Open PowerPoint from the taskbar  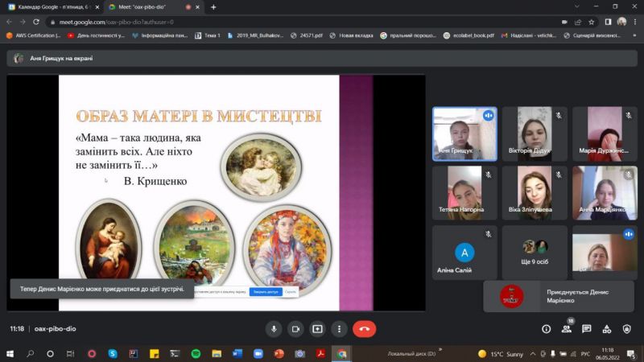[279, 354]
